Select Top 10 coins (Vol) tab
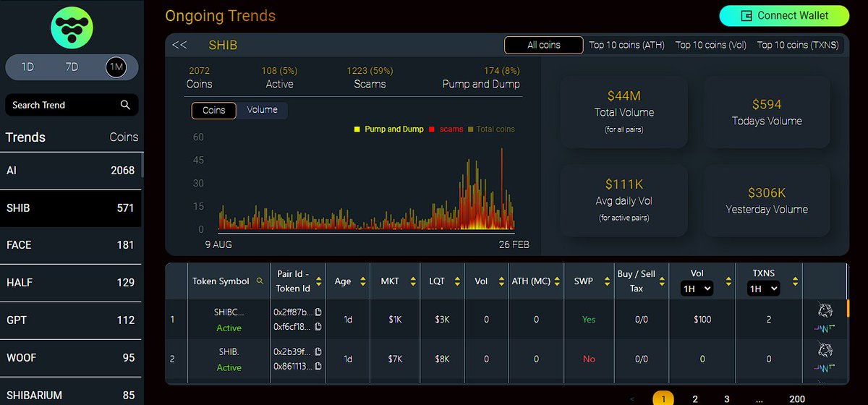This screenshot has width=868, height=405. click(711, 45)
